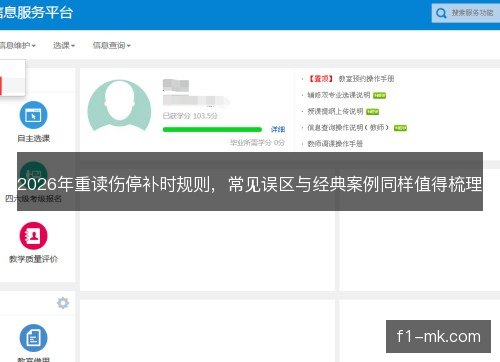Open the 信息查询操作说明(教师) notice
This screenshot has height=362, width=500.
(x=348, y=128)
